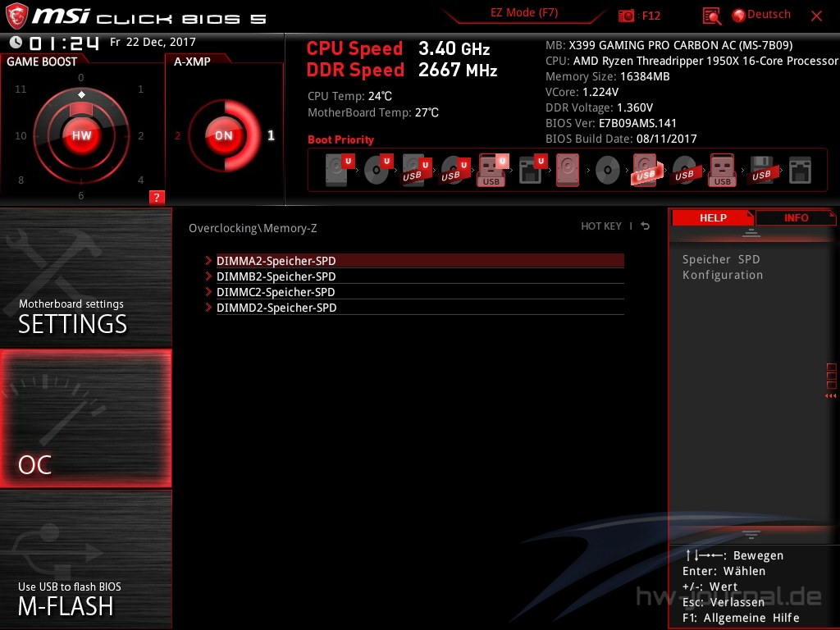
Task: Expand the DIMMC2-Speicher-SPD chevron
Action: [208, 291]
